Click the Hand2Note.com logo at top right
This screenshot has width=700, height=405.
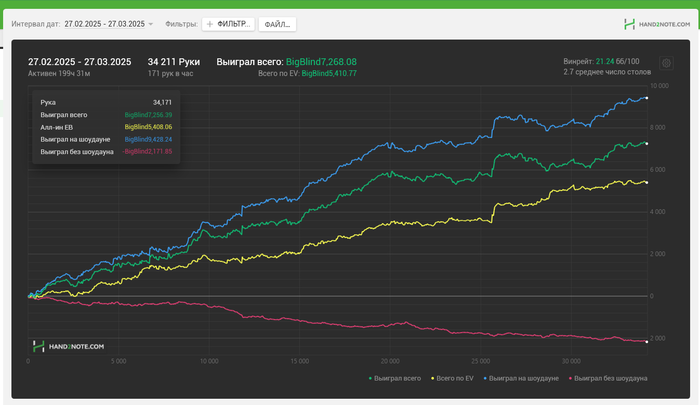pyautogui.click(x=657, y=24)
